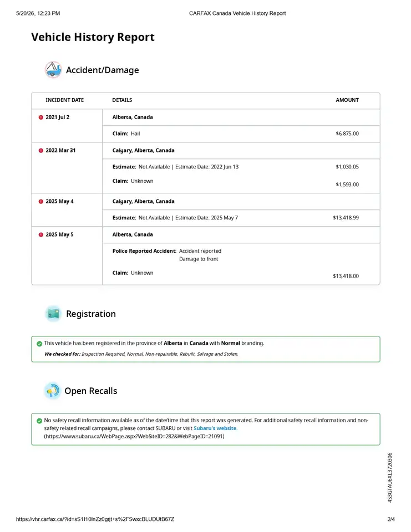Click the vertical VIN text at page edge

coord(389,477)
